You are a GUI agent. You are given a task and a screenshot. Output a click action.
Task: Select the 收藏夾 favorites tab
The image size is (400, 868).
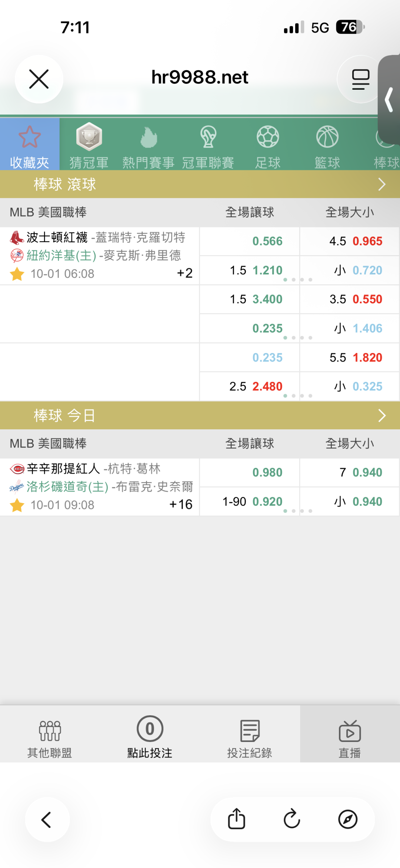30,145
